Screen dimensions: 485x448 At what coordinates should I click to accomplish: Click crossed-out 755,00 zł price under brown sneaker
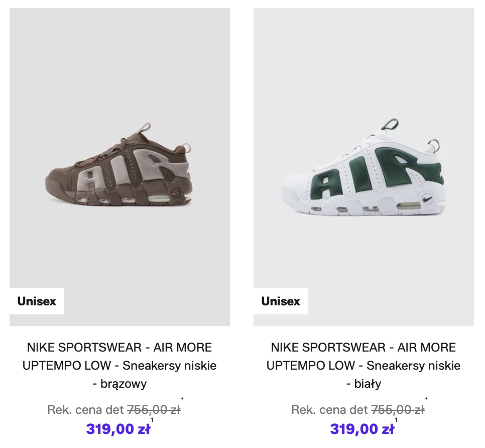pyautogui.click(x=154, y=410)
